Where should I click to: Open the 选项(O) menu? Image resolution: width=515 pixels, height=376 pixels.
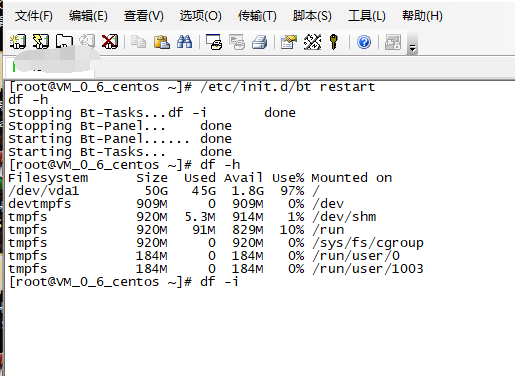tap(200, 16)
